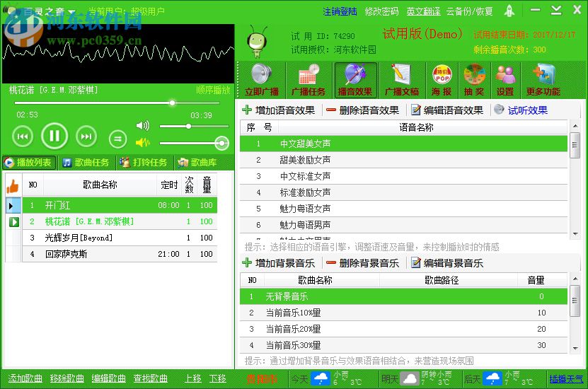Open the 更多功能 more functions tool
This screenshot has width=588, height=389.
(x=543, y=80)
